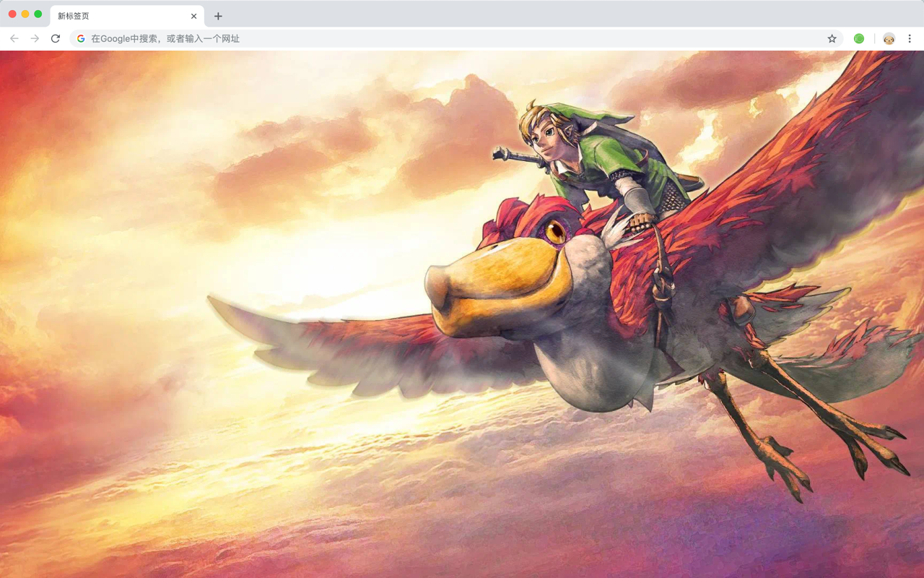Go back using the back arrow

tap(14, 38)
